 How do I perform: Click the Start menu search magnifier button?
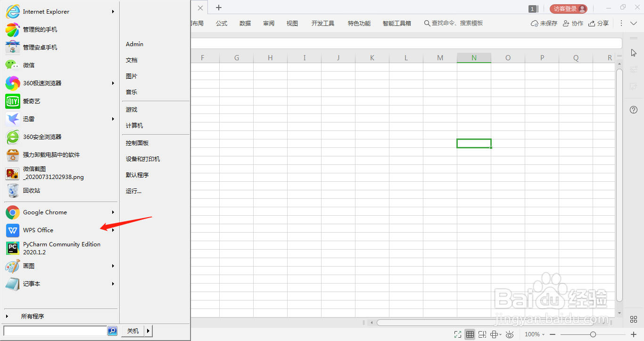pyautogui.click(x=112, y=331)
